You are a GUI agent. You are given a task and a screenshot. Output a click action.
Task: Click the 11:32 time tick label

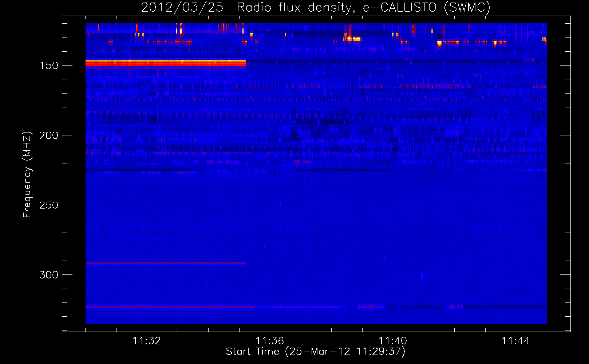[x=147, y=341]
